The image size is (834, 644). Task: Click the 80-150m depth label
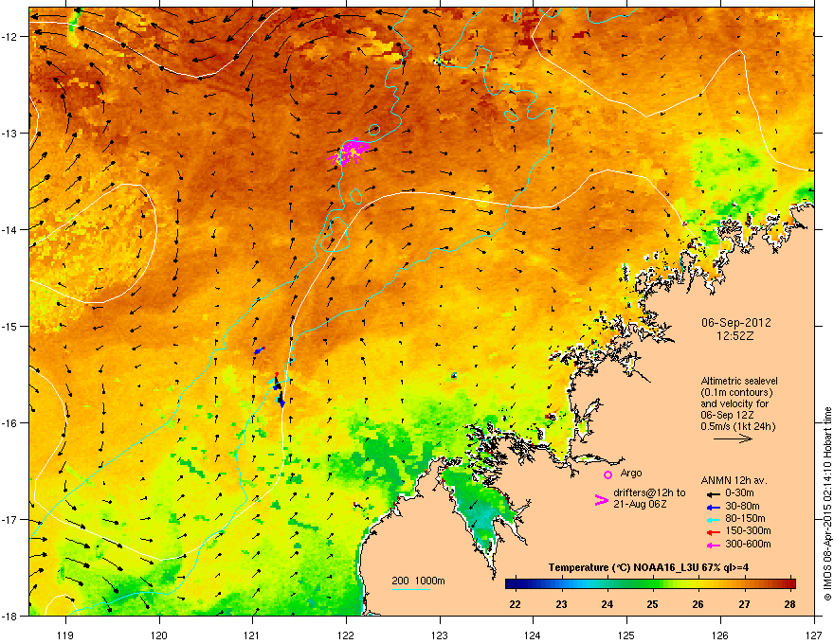point(745,518)
